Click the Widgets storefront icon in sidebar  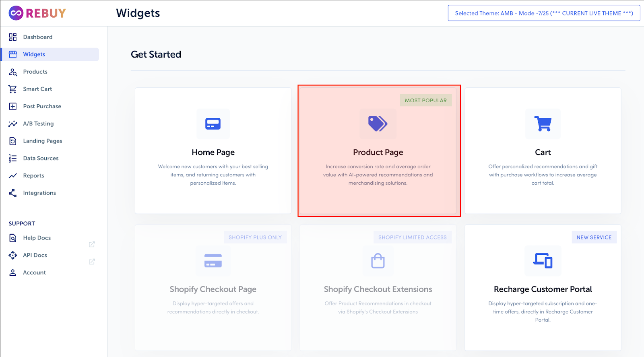(x=13, y=54)
